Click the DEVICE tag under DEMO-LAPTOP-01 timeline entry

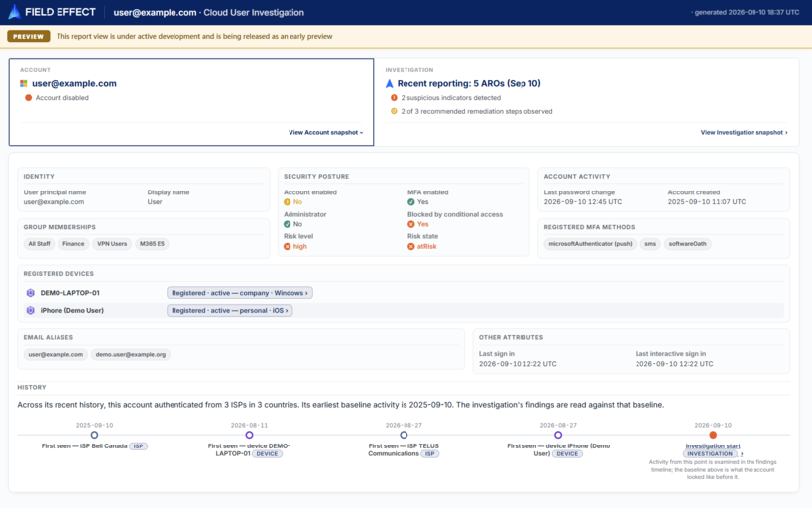click(x=268, y=454)
